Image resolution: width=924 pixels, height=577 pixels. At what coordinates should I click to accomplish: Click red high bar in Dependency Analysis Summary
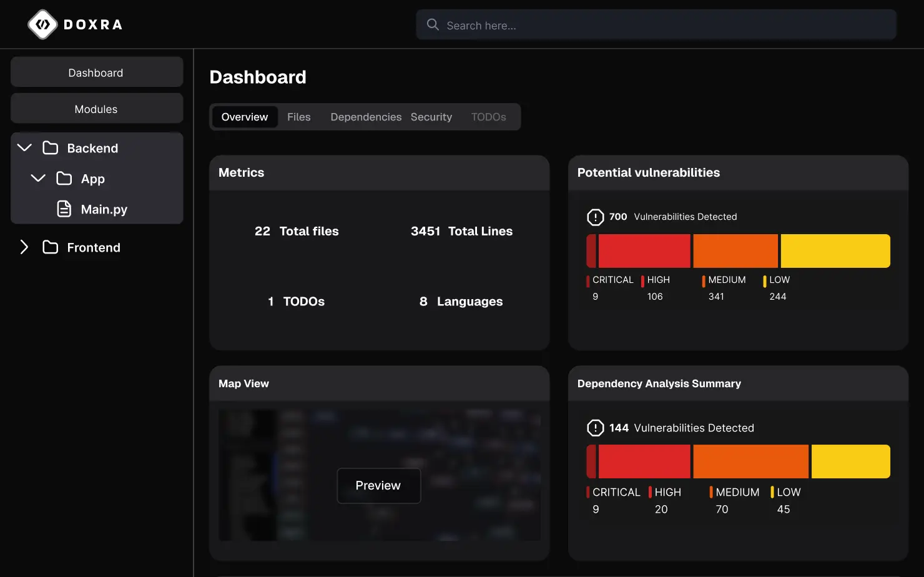pyautogui.click(x=644, y=461)
